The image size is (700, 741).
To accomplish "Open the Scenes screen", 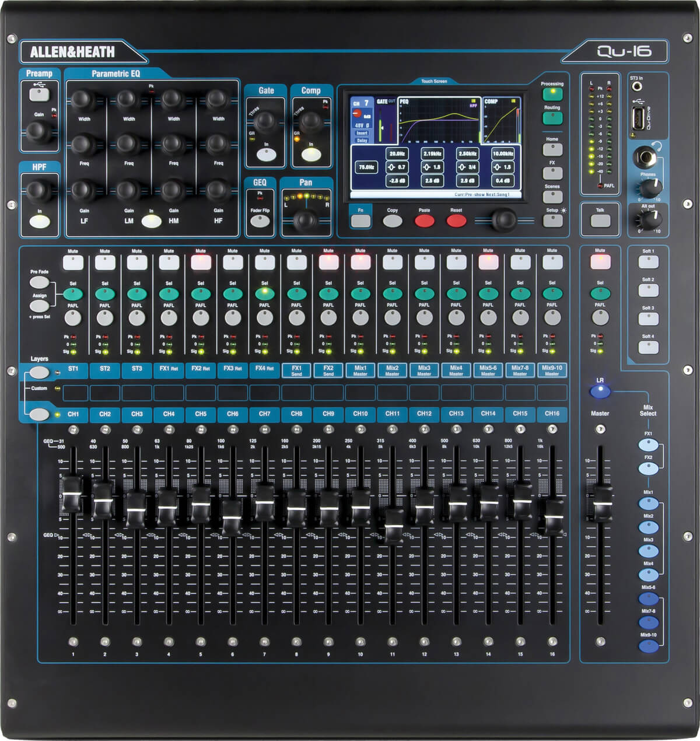I will pos(552,197).
